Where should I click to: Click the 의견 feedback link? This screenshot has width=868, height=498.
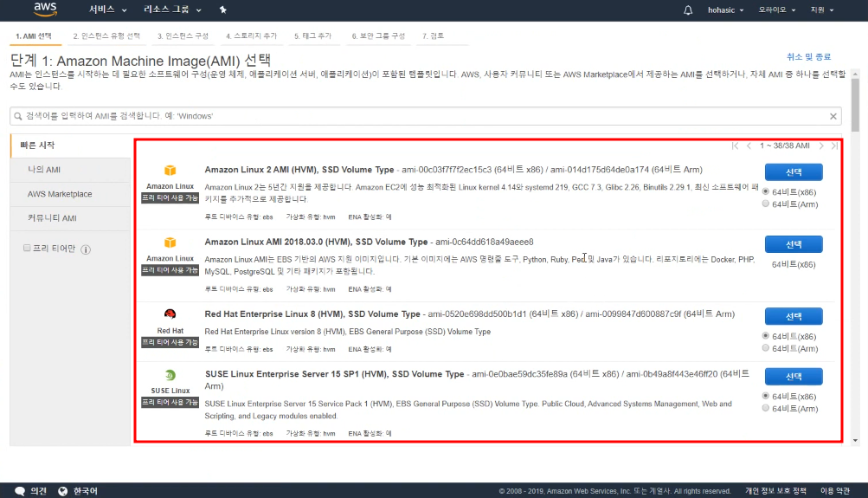click(x=38, y=491)
